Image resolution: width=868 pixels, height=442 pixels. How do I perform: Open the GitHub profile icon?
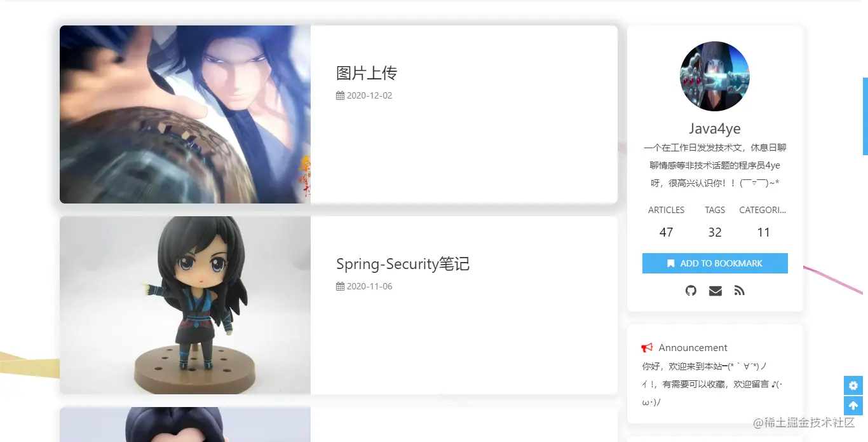tap(691, 291)
